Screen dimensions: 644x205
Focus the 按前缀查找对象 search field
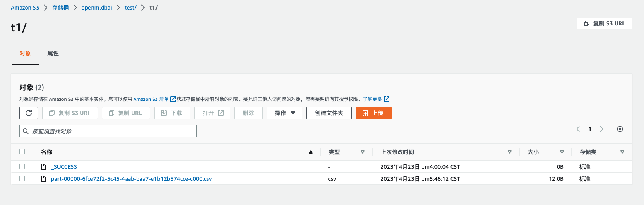pyautogui.click(x=108, y=131)
